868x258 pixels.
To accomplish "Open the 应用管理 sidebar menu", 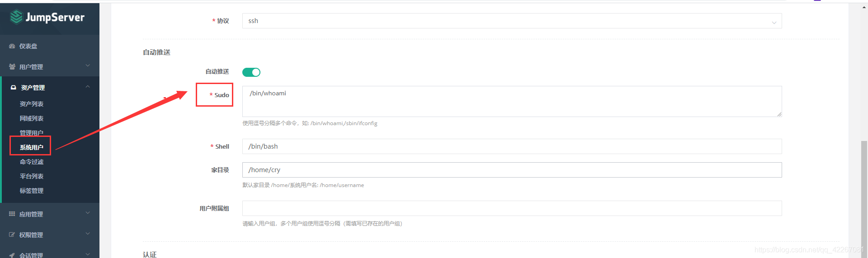I will (50, 214).
